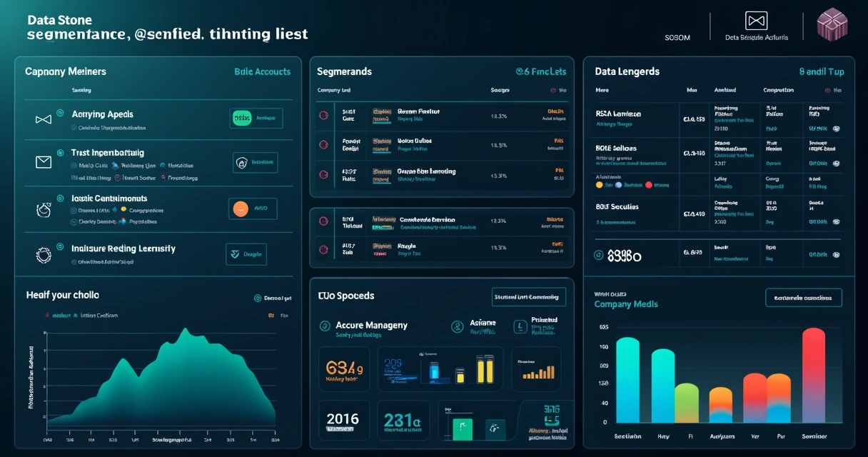Select the yellow color dot in the Aloornook row
Screen dimensions: 868x457
pos(599,184)
